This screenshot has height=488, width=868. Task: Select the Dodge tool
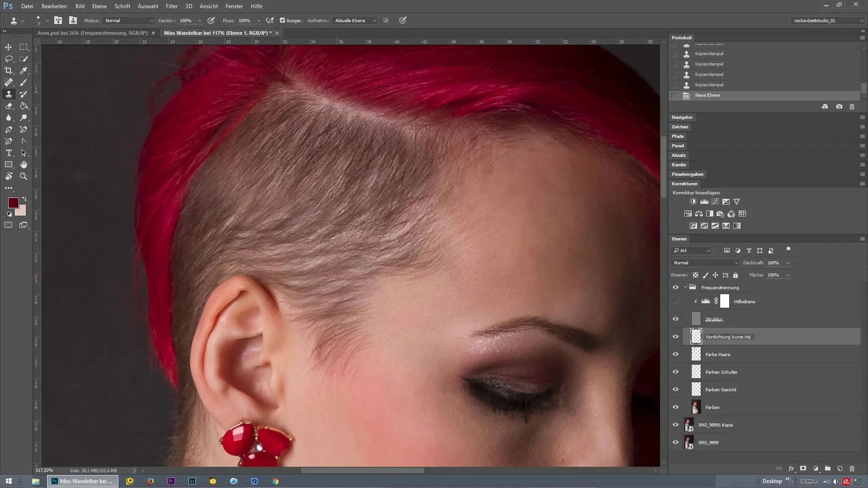24,117
